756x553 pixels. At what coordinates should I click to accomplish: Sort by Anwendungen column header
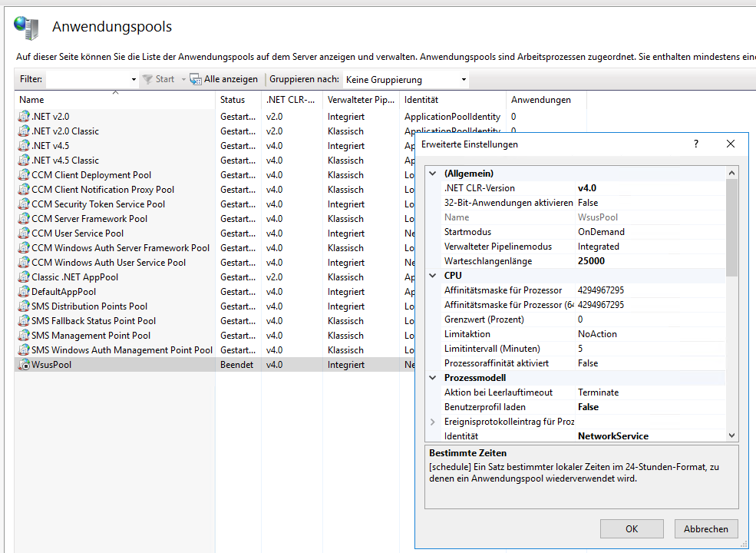[x=546, y=99]
